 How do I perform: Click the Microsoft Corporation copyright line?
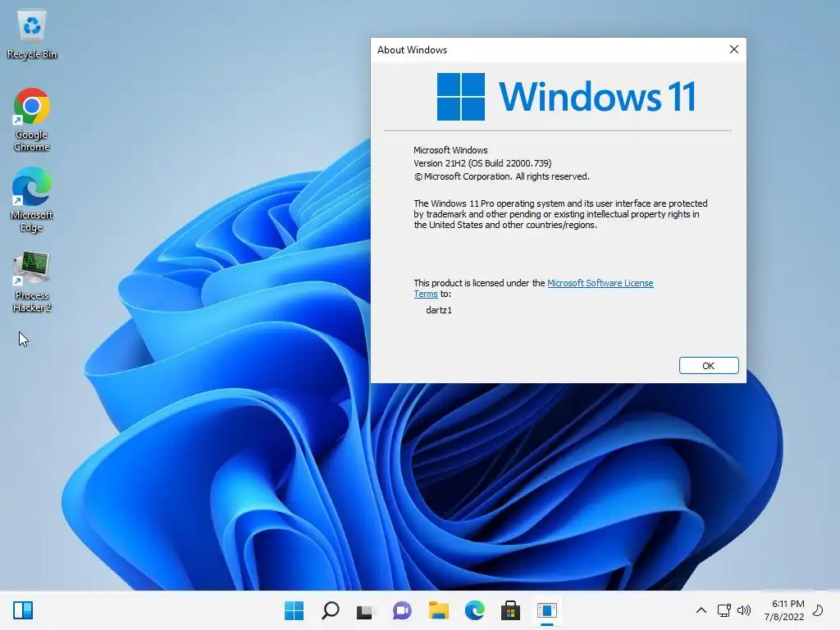pyautogui.click(x=501, y=176)
